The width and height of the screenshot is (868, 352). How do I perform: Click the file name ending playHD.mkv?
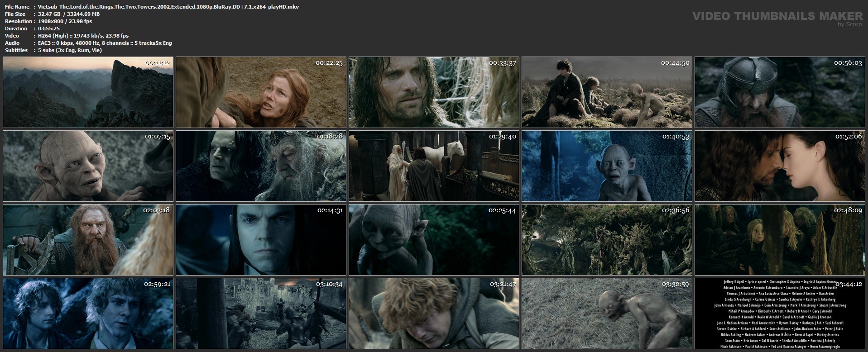(x=168, y=7)
